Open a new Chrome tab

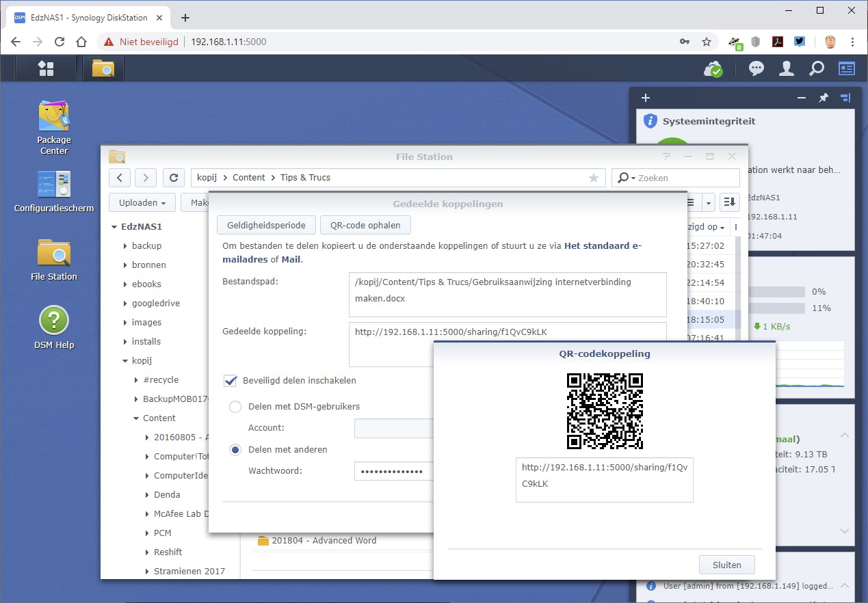pos(185,18)
